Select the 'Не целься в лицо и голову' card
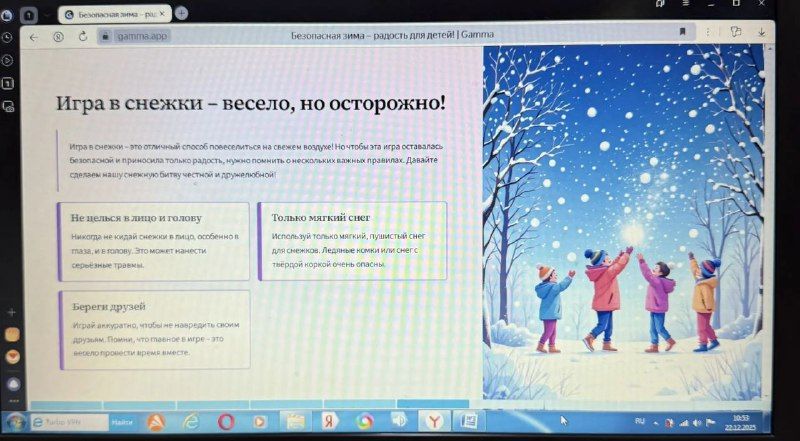The height and width of the screenshot is (441, 800). click(153, 241)
